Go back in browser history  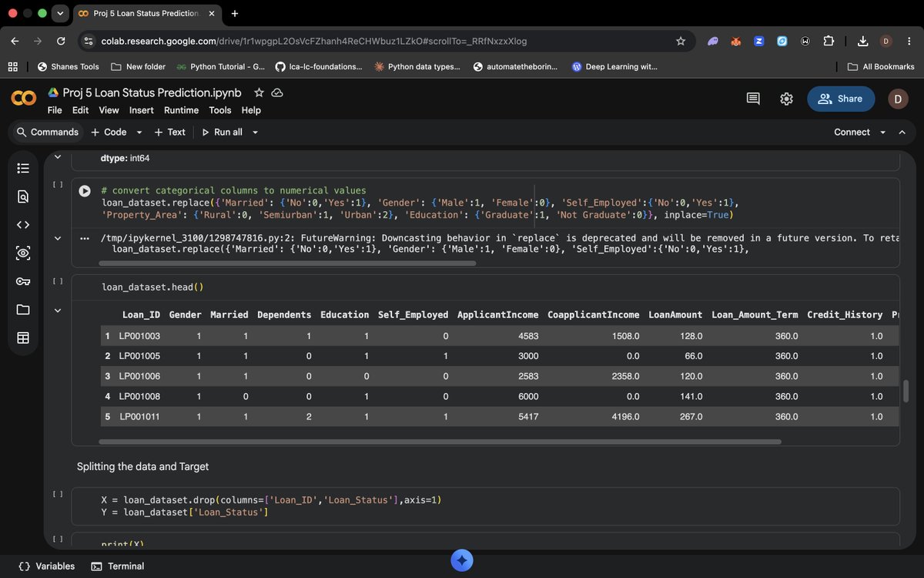point(15,41)
